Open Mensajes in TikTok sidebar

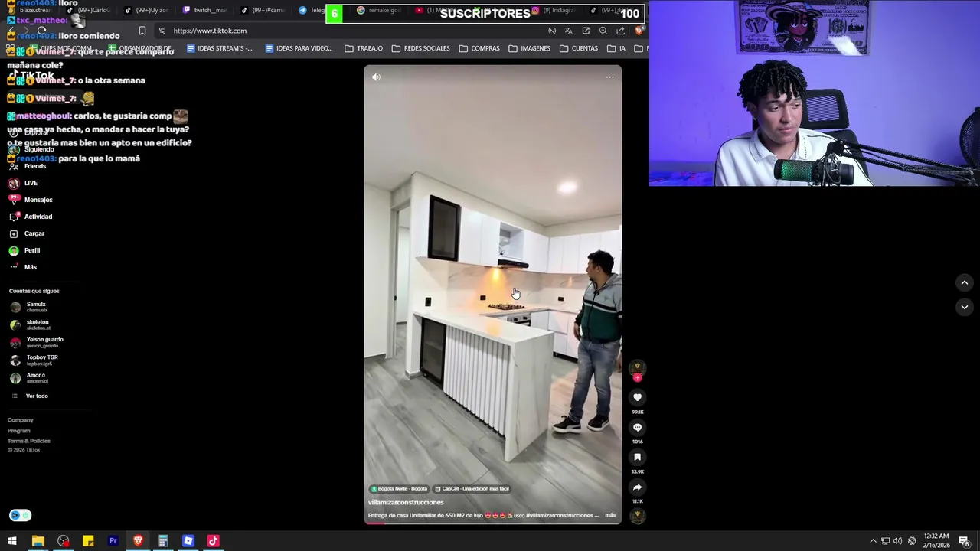30,200
